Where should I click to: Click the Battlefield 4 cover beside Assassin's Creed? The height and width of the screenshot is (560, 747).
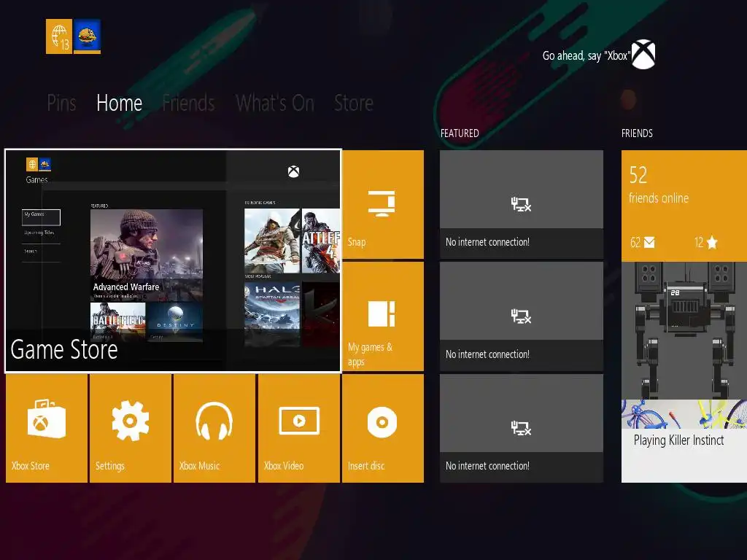(321, 241)
